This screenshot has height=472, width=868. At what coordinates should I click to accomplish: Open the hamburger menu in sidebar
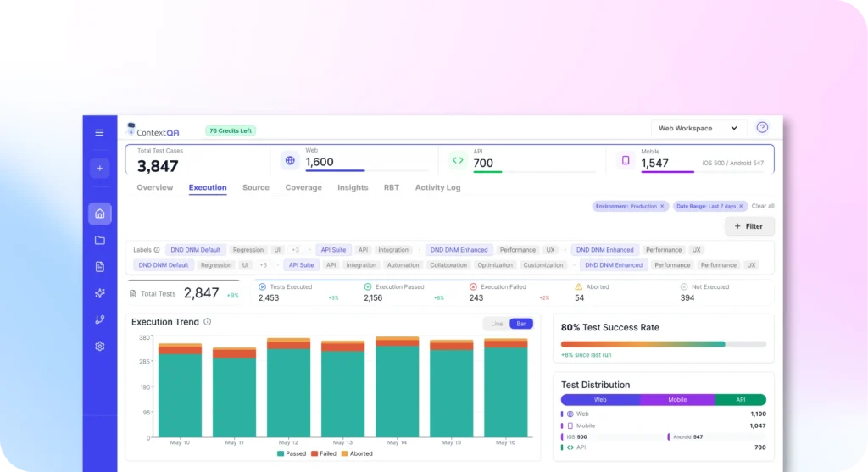(99, 133)
